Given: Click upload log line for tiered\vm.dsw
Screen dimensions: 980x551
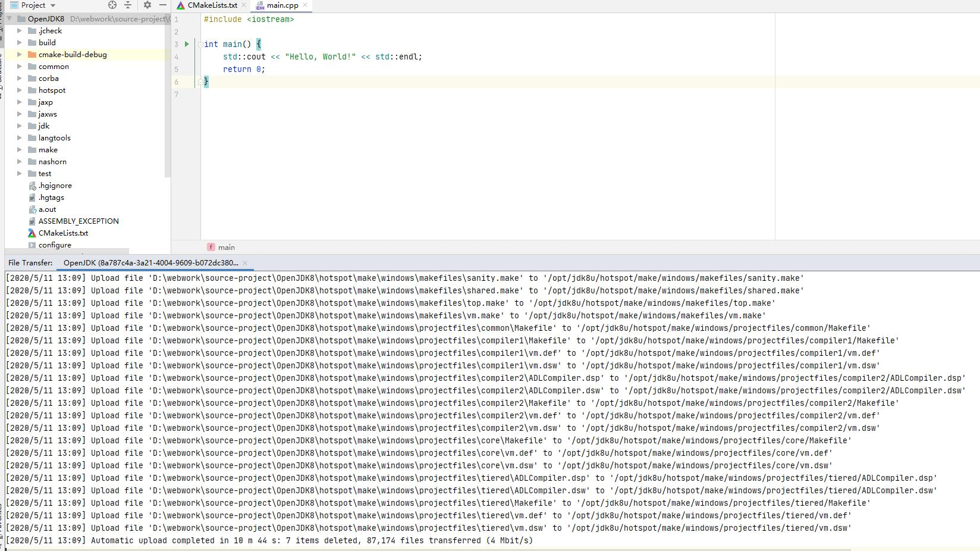Looking at the screenshot, I should pyautogui.click(x=429, y=528).
